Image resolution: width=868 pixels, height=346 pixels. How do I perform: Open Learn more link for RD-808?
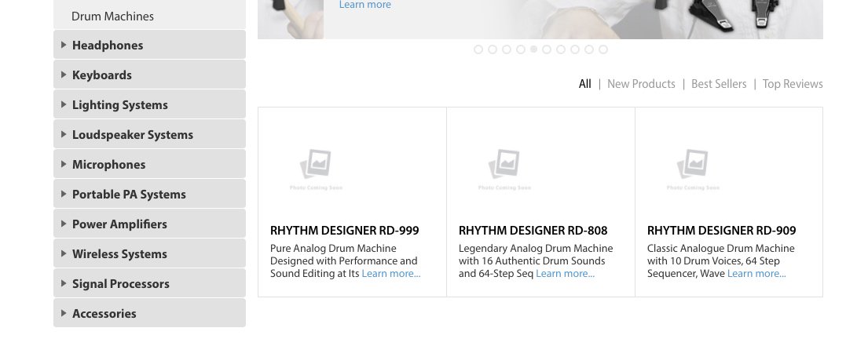click(566, 274)
